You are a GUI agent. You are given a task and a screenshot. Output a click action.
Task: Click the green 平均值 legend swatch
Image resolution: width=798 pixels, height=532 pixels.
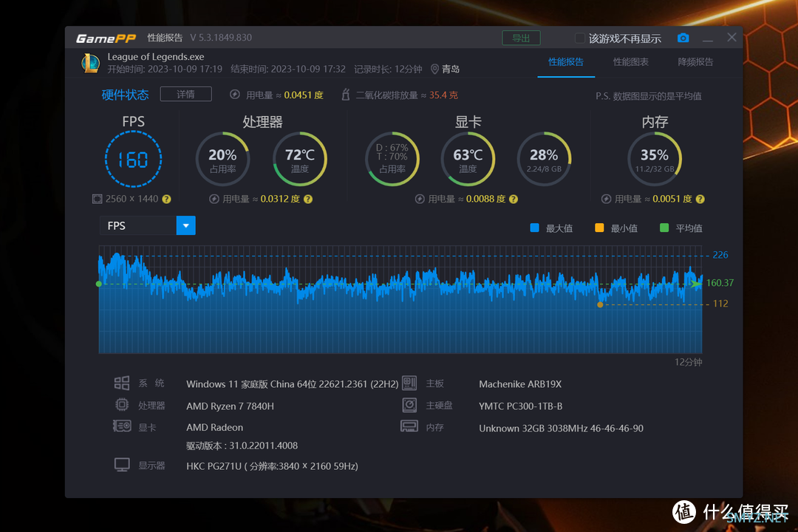click(664, 228)
